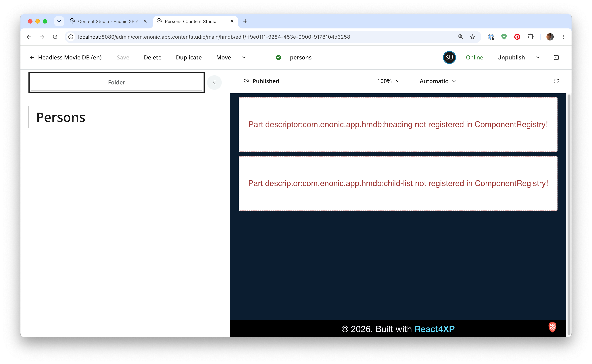Toggle the context panel icon
This screenshot has height=364, width=592.
[x=556, y=58]
